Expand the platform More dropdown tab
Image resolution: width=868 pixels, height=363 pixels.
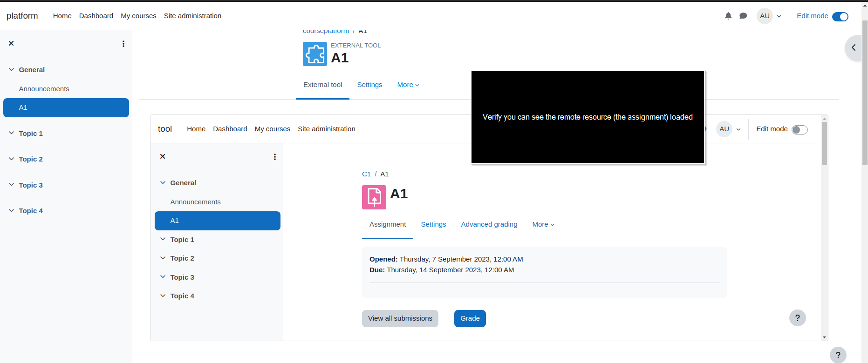pos(408,85)
